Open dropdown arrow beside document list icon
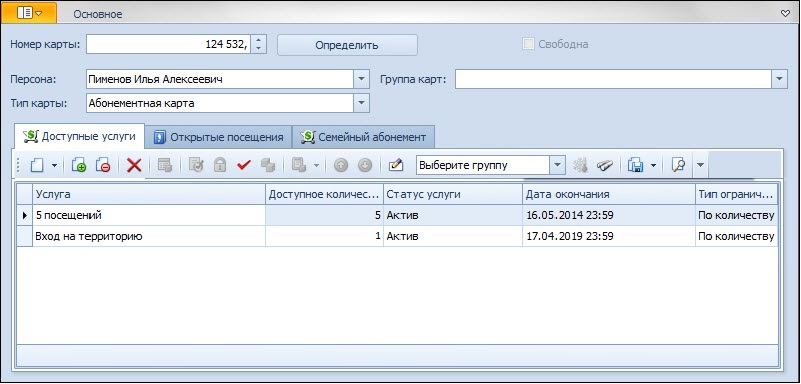This screenshot has width=801, height=384. 316,165
